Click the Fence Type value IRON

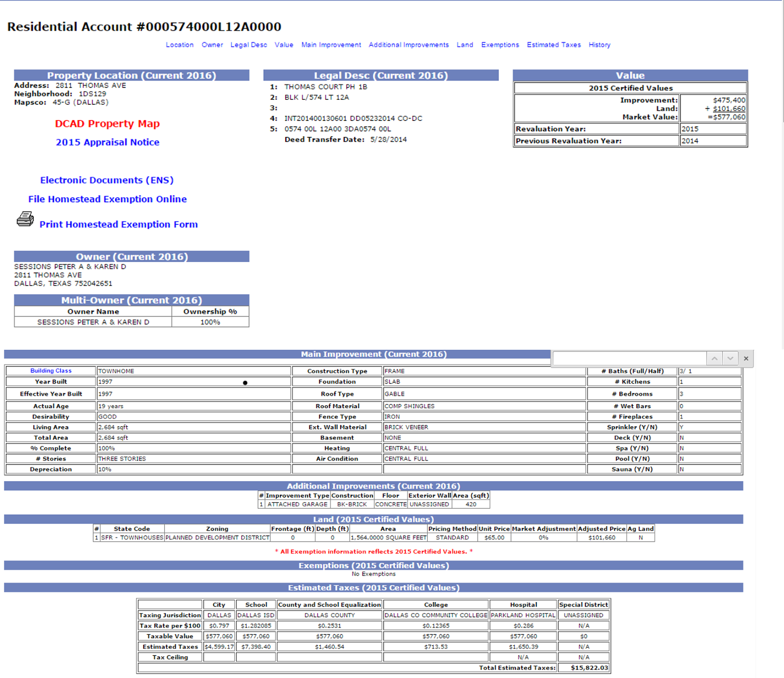(392, 416)
